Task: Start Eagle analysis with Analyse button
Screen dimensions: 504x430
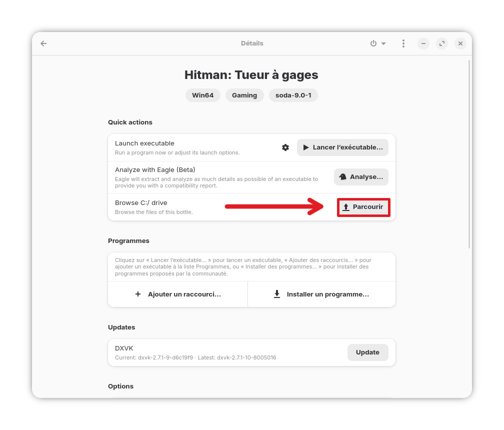Action: pos(361,177)
